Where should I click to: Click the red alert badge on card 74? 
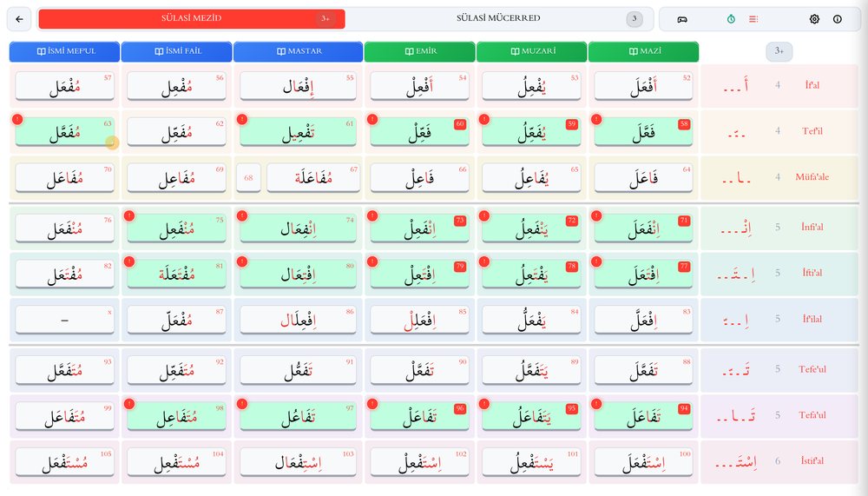point(242,215)
